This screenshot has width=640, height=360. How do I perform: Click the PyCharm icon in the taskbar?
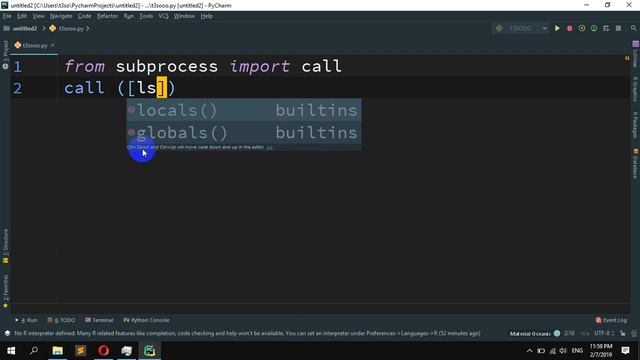149,351
